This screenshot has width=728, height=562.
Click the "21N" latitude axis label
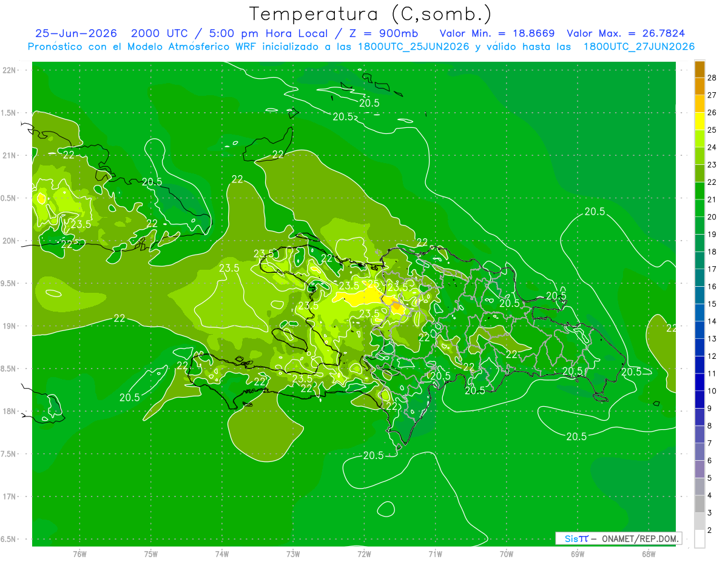(10, 155)
